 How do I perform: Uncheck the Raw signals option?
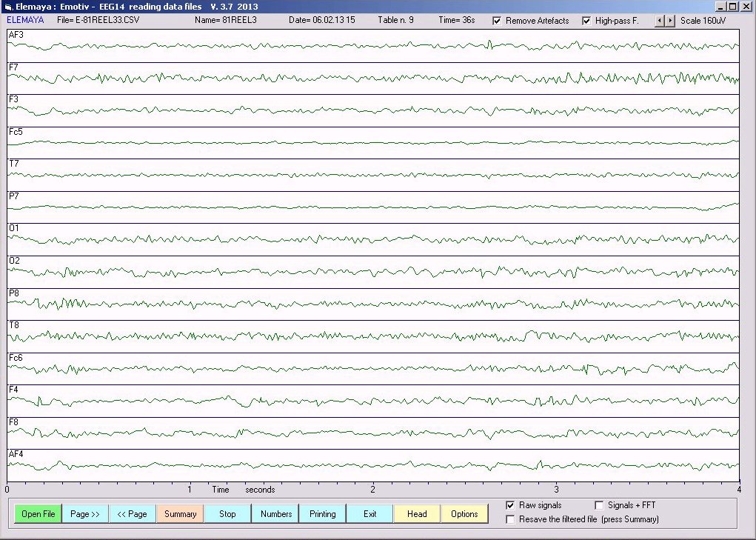(509, 505)
